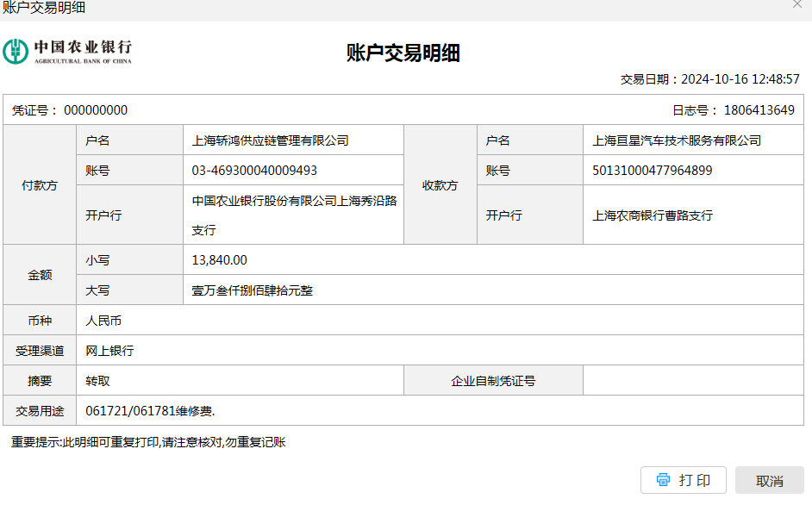Click the 取消 cancel button

pyautogui.click(x=769, y=481)
